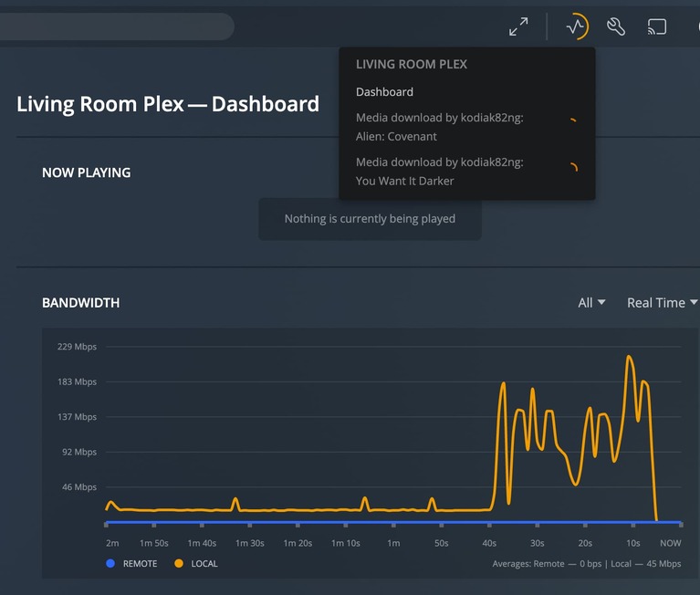Click the 137 Mbps axis label

point(77,417)
